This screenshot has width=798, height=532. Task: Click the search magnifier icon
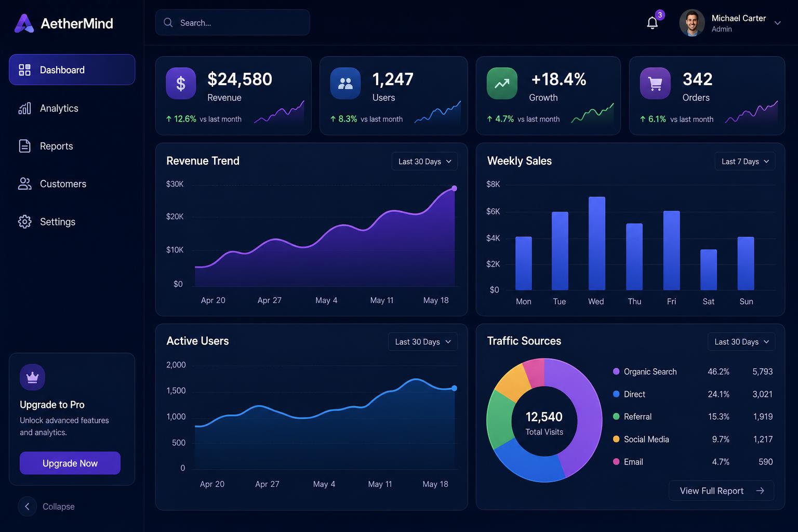(x=168, y=22)
